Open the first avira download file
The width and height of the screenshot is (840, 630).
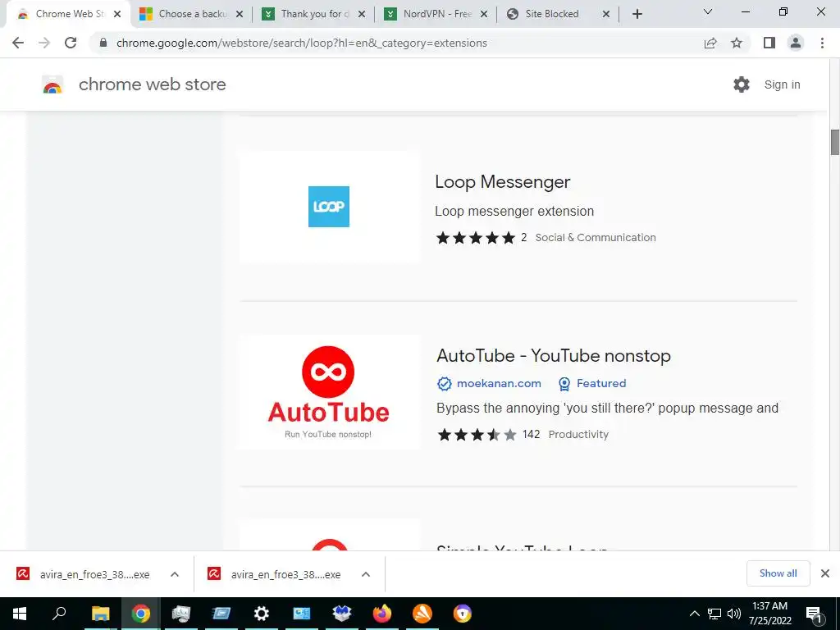coord(83,574)
